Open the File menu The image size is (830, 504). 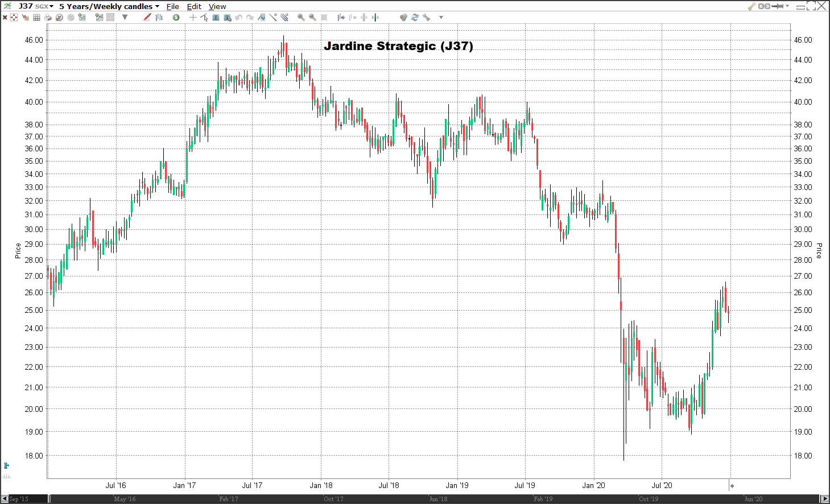[x=173, y=6]
